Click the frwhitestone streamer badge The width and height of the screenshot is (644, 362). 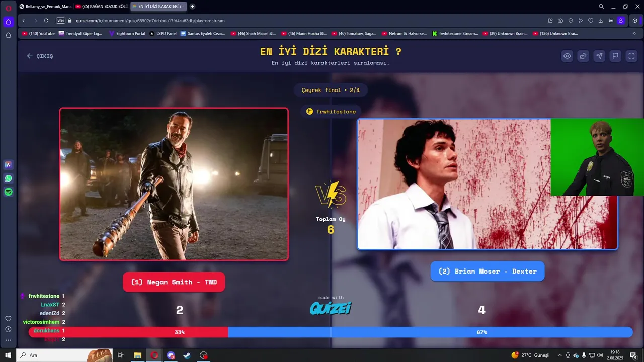click(331, 111)
